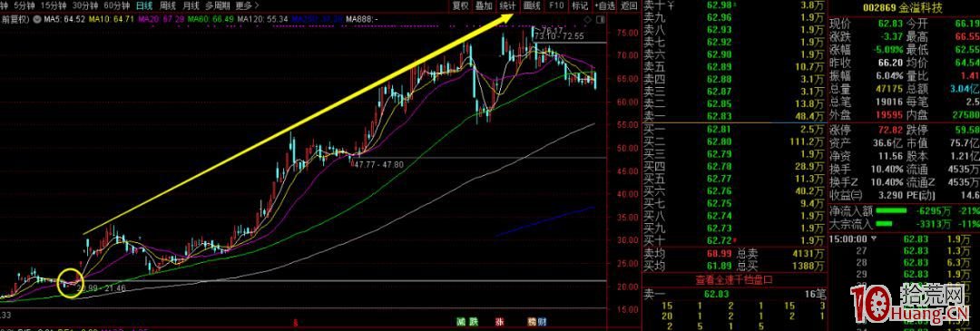
Task: Expand the 更多 periods menu
Action: pos(247,5)
